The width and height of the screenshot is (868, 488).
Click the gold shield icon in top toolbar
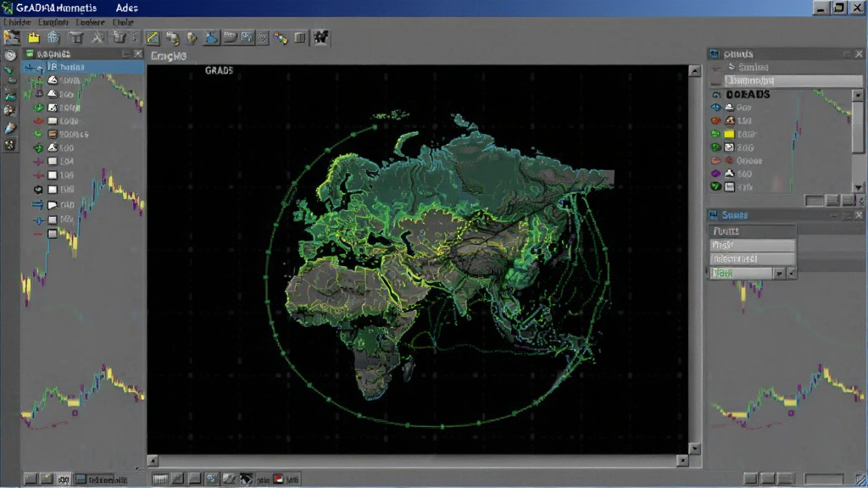tap(192, 37)
